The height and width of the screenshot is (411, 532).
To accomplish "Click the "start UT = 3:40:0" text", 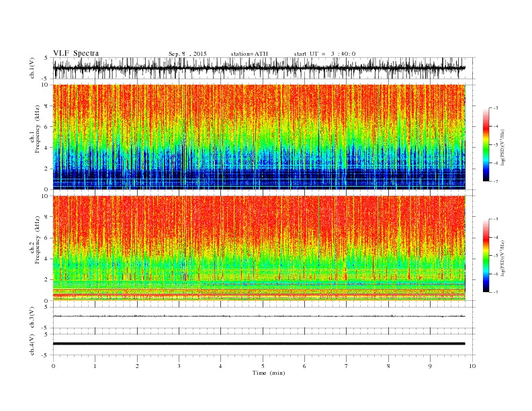I will (324, 54).
